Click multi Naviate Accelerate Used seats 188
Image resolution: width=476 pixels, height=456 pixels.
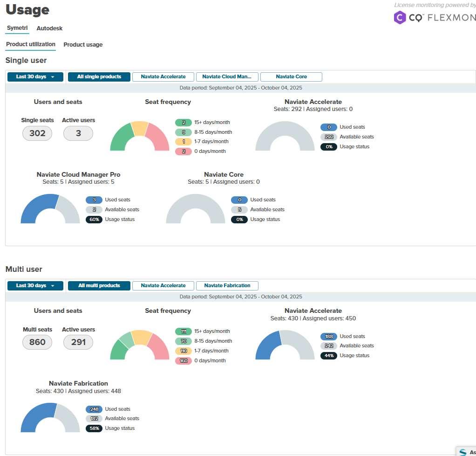tap(329, 336)
